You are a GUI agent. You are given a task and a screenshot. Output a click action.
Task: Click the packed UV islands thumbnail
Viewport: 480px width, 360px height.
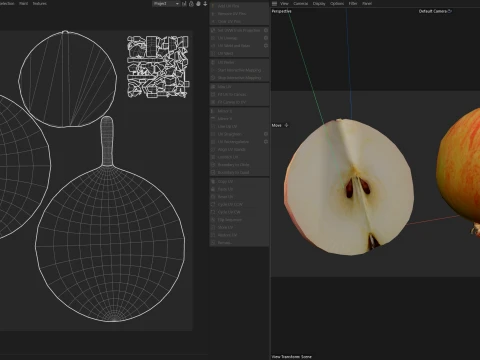[x=158, y=67]
